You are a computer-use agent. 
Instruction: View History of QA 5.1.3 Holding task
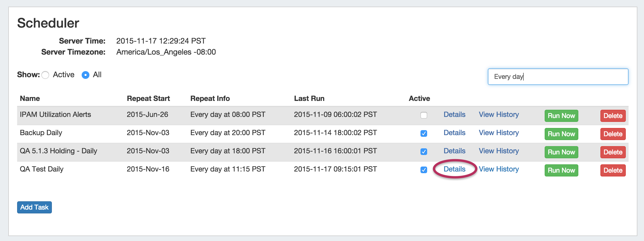pyautogui.click(x=499, y=151)
